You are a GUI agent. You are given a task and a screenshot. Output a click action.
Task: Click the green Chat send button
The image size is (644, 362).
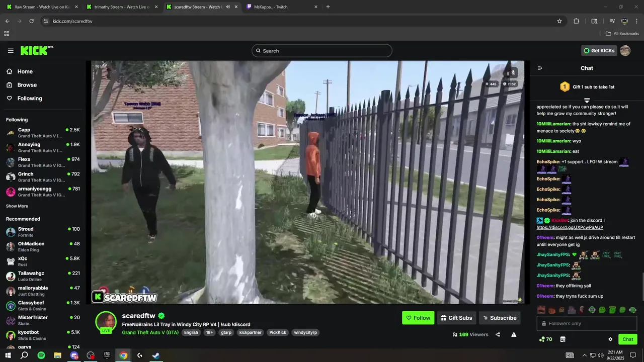tap(627, 339)
